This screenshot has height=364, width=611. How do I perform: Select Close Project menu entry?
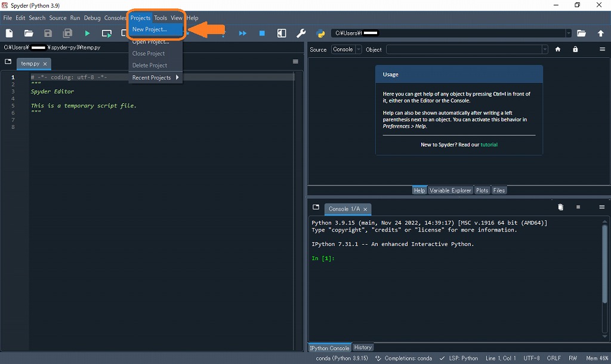(156, 53)
